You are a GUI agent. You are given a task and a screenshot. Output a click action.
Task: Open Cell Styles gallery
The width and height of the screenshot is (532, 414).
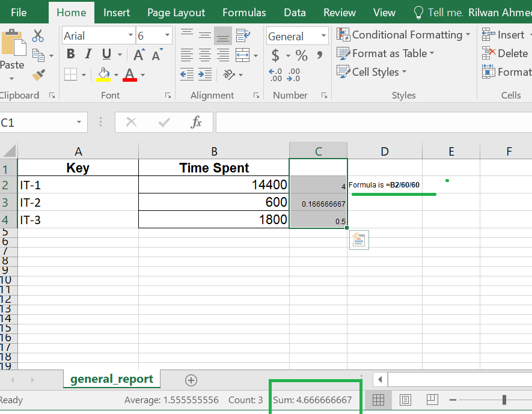pyautogui.click(x=371, y=72)
